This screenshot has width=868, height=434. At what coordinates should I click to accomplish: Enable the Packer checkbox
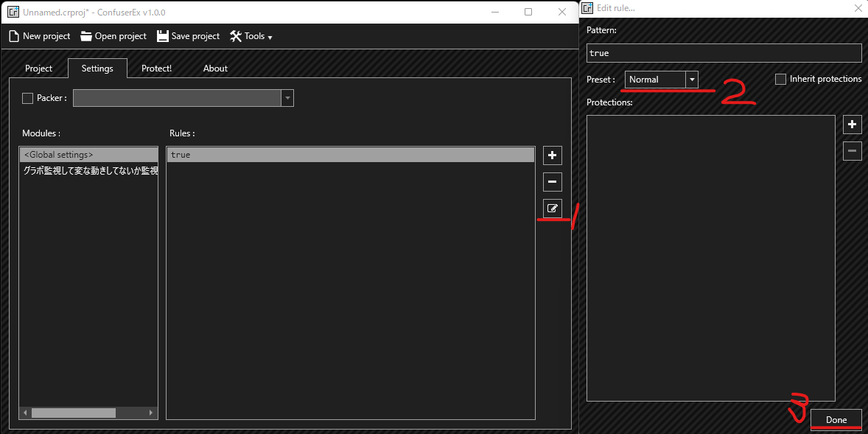point(28,98)
